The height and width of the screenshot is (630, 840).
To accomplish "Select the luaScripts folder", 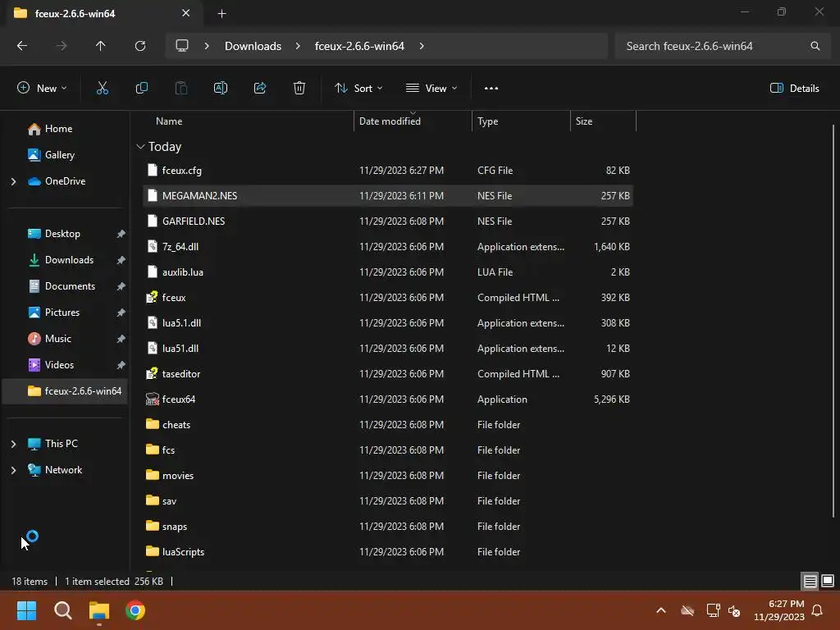I will (x=183, y=552).
